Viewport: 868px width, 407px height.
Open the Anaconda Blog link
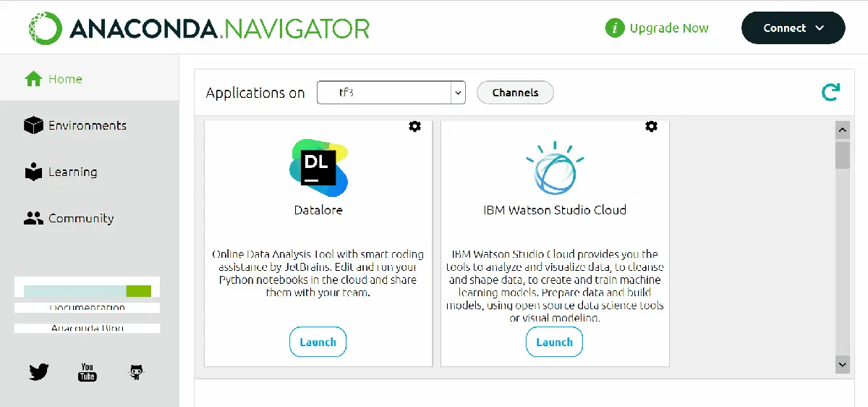pos(87,328)
